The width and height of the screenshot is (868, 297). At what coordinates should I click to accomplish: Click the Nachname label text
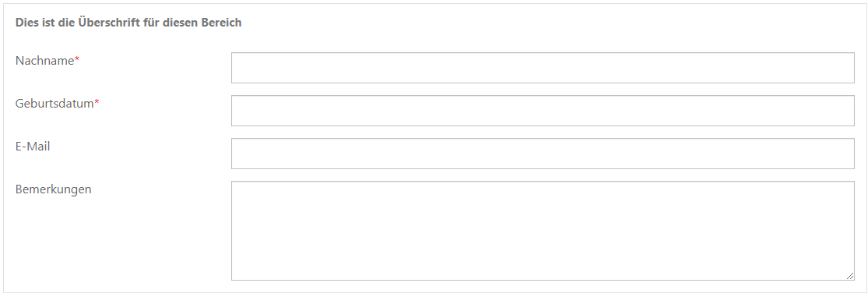pos(45,61)
